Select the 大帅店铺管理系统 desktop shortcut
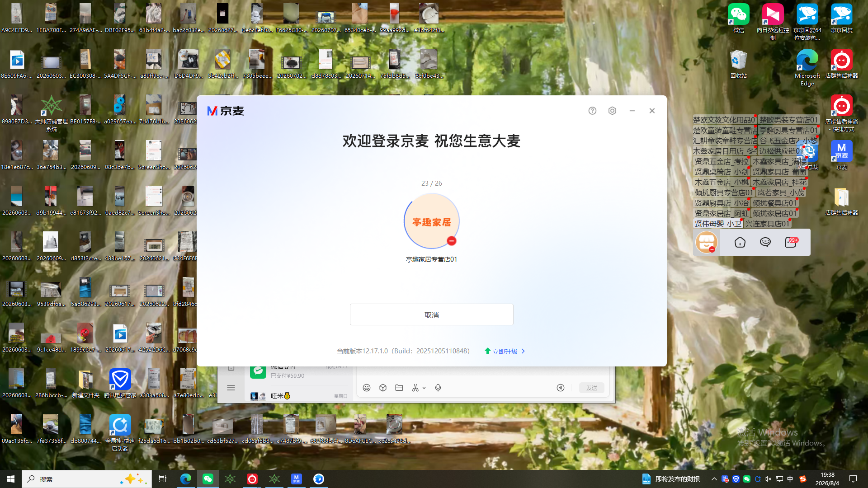The width and height of the screenshot is (868, 488). tap(52, 113)
